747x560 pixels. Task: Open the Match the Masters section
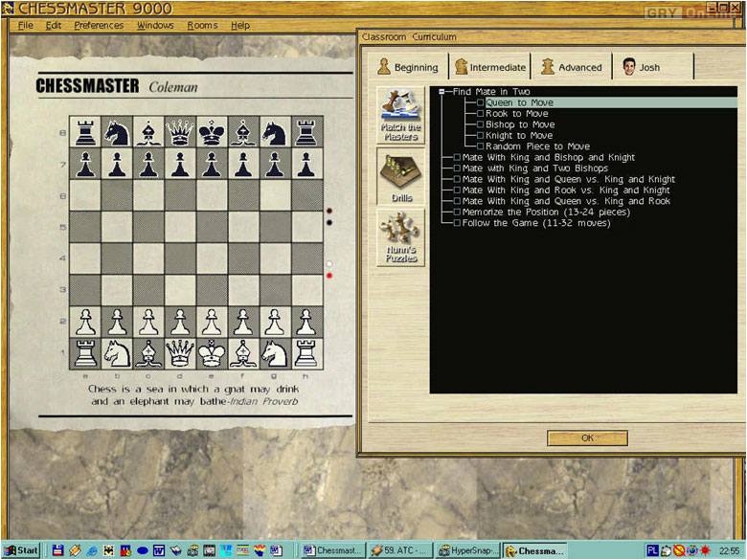click(400, 115)
